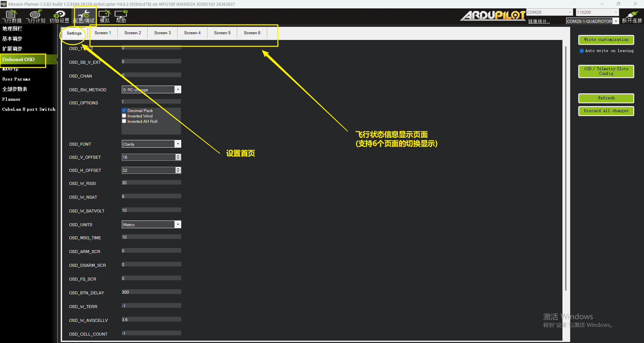Click the ArduPilot logo
The image size is (644, 343).
pos(493,15)
